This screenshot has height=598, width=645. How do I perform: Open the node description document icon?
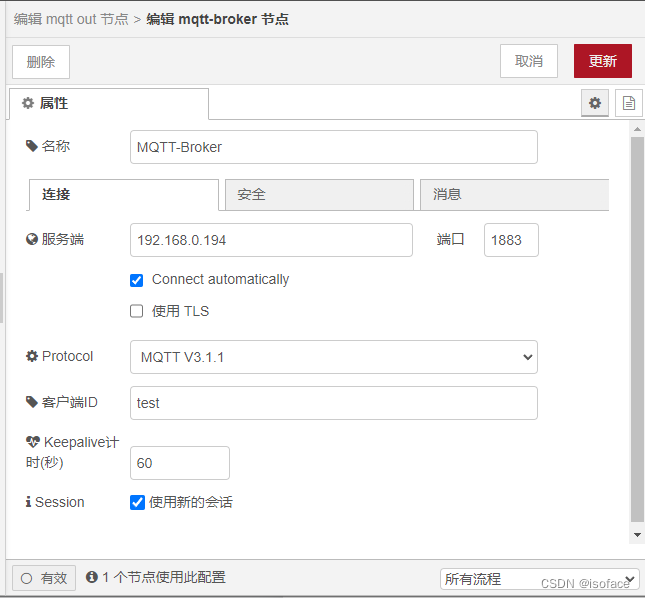[629, 103]
